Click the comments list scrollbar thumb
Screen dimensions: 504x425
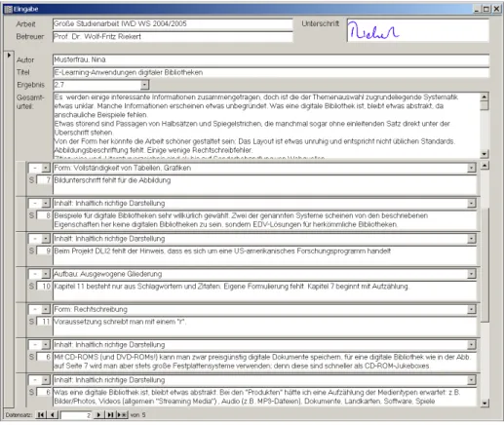click(x=485, y=265)
